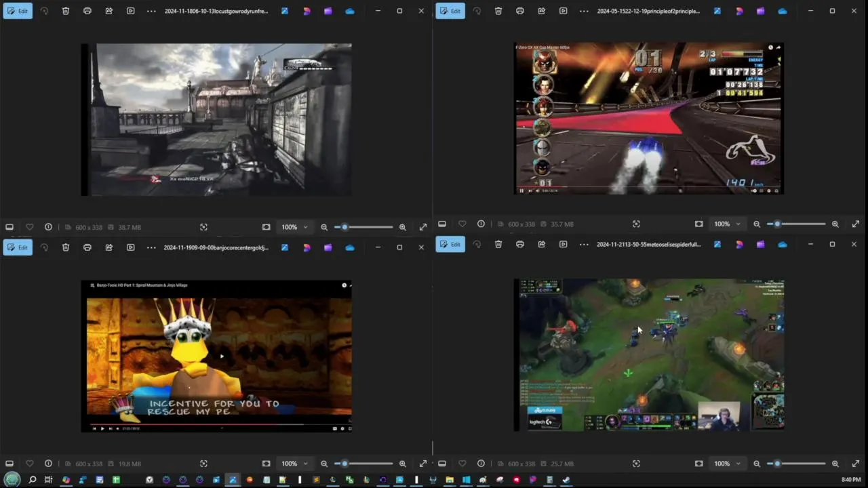This screenshot has width=868, height=488.
Task: Delete the image in the principle window
Action: (x=498, y=11)
